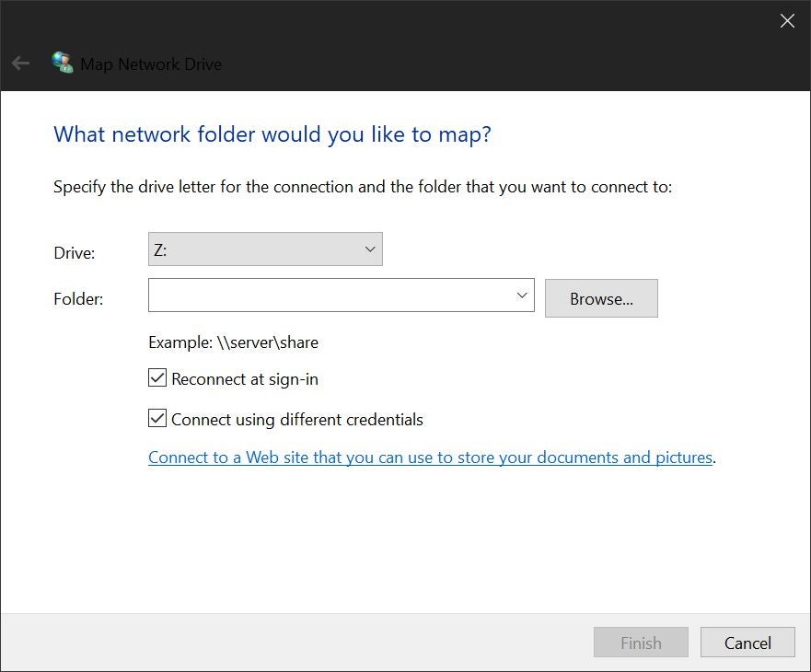The width and height of the screenshot is (811, 672).
Task: Click the greyed-out Finish button
Action: coord(641,643)
